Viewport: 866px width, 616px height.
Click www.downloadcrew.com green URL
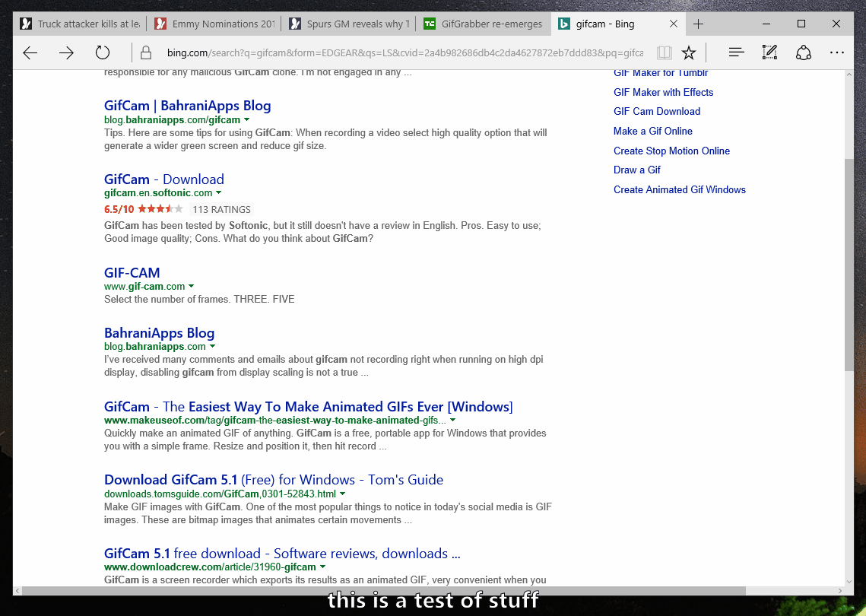[x=210, y=567]
